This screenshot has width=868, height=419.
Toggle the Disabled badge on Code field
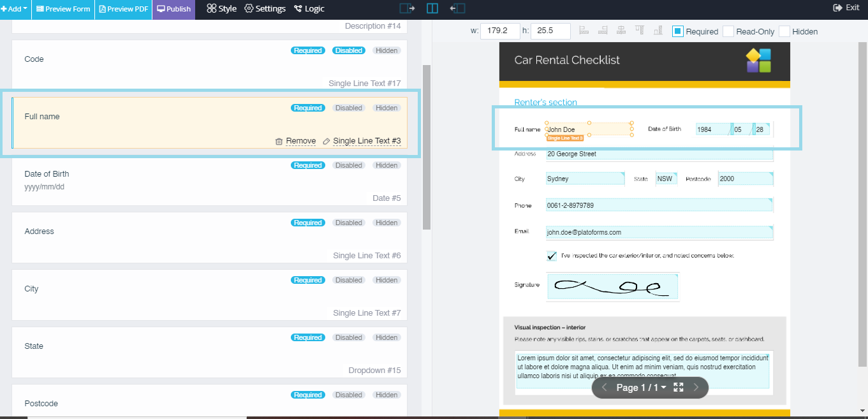click(x=349, y=50)
